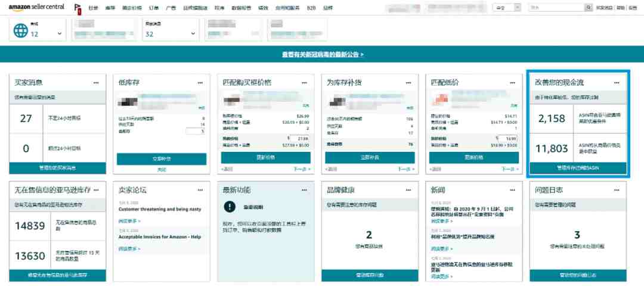
Task: Open the 改善您的现金流 card three-dot menu
Action: pos(617,83)
